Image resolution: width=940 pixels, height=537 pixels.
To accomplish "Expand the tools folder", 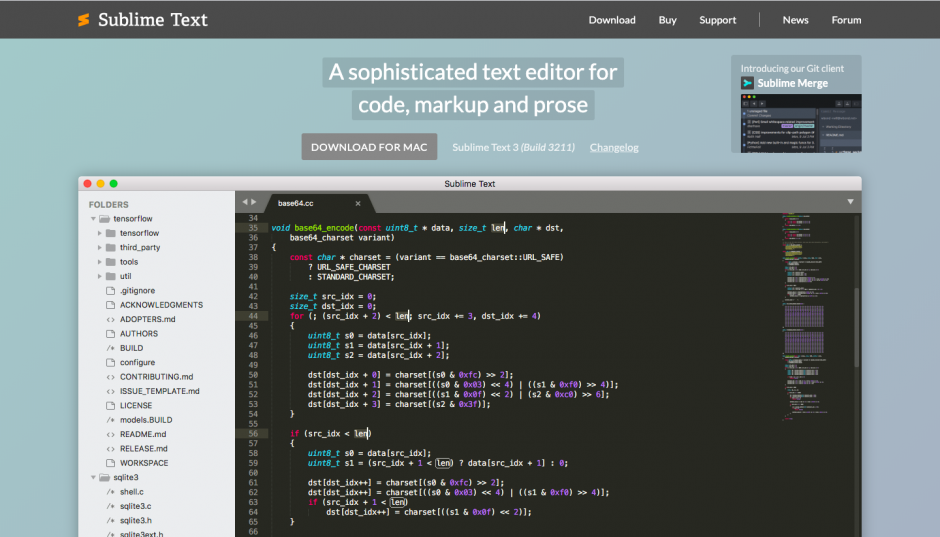I will 100,262.
